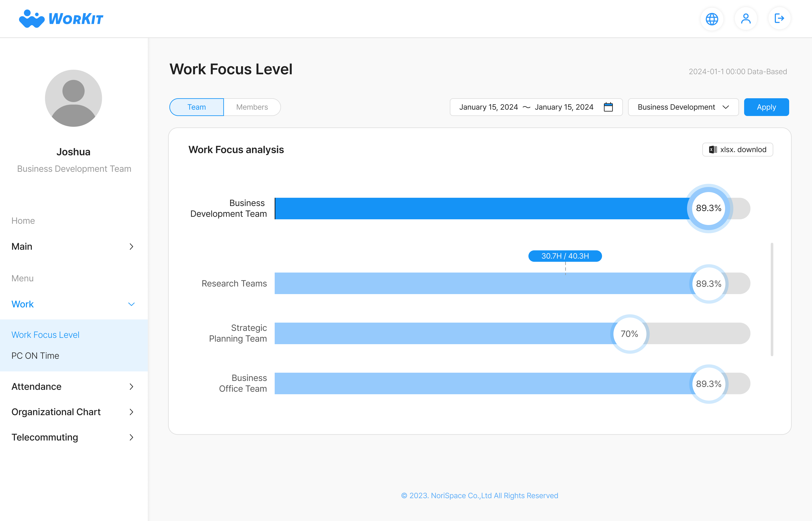Switch to the Members toggle view
The width and height of the screenshot is (812, 521).
click(x=252, y=107)
